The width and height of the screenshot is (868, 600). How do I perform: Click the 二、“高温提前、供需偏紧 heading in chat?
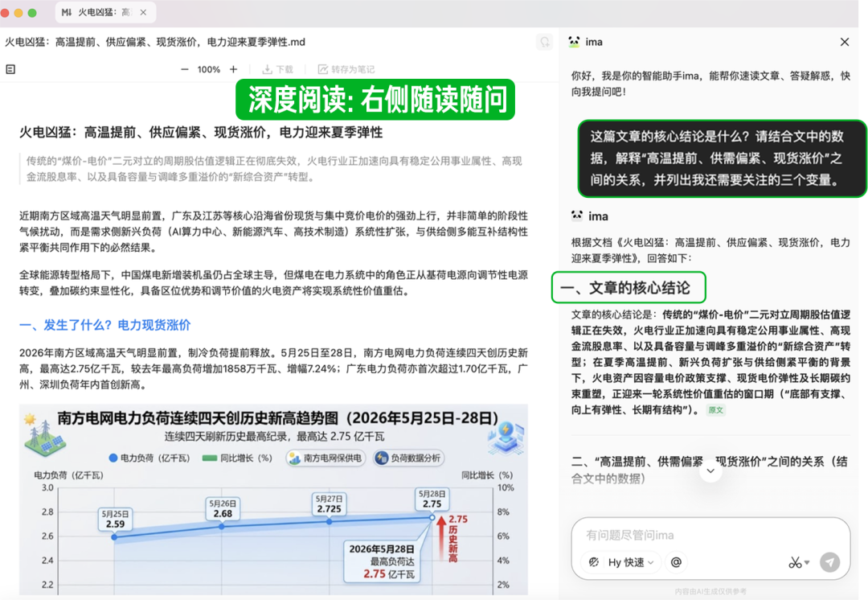coord(709,470)
